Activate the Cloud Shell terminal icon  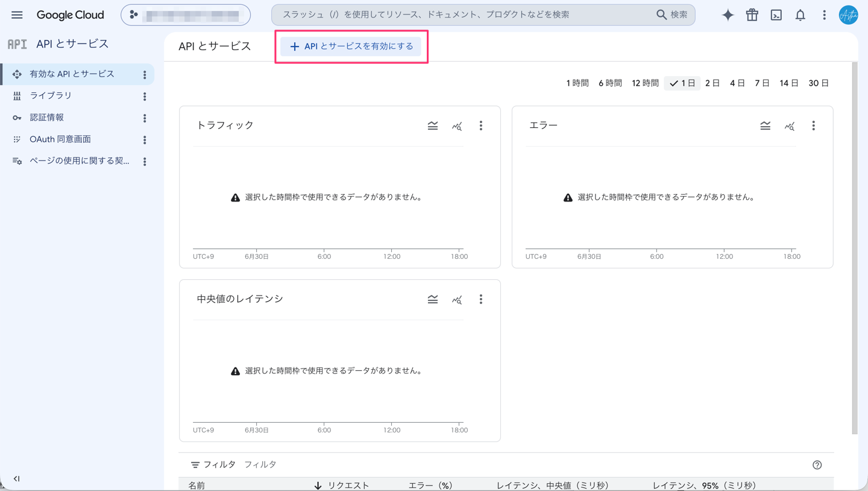(776, 15)
